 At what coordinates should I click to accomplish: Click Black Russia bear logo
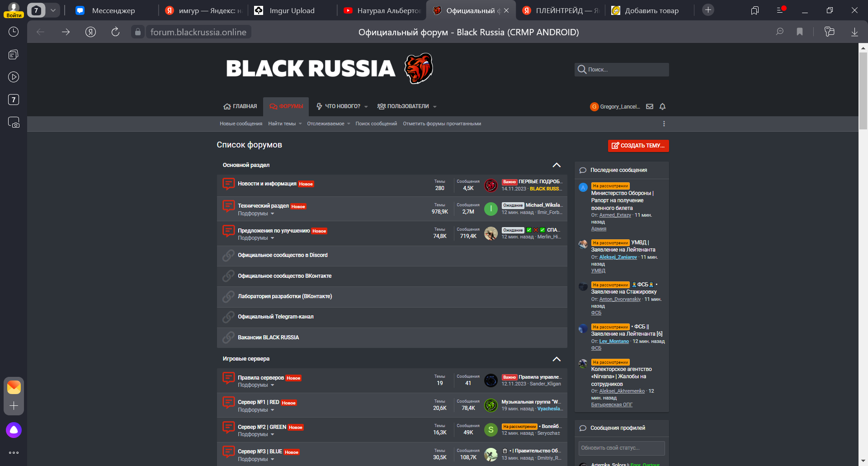point(418,68)
